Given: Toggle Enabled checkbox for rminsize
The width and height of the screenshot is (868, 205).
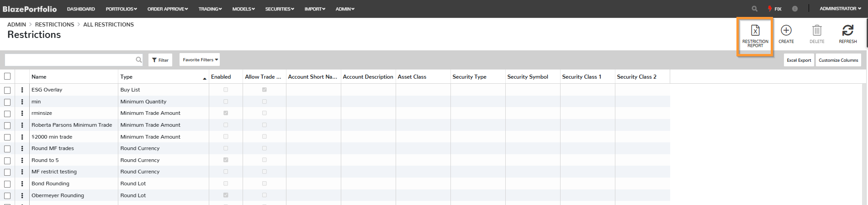Looking at the screenshot, I should tap(226, 113).
